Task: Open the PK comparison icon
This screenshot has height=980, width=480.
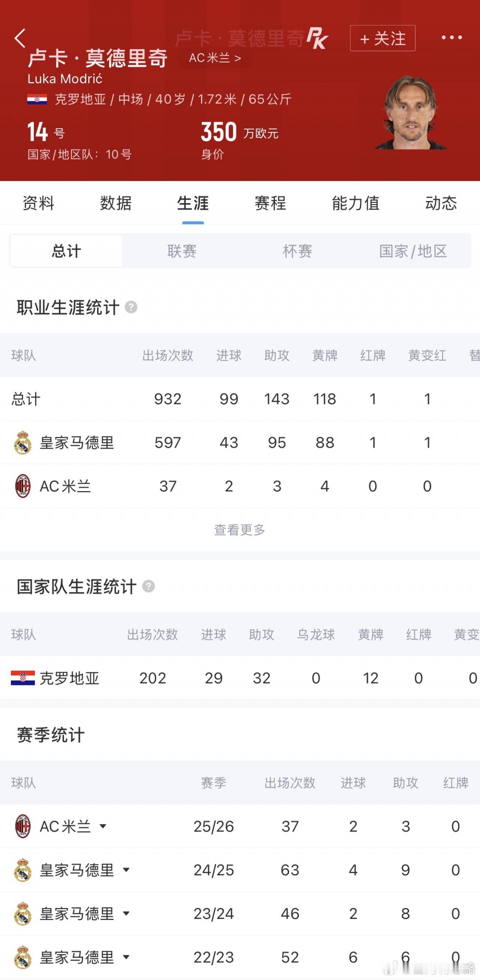Action: coord(318,38)
